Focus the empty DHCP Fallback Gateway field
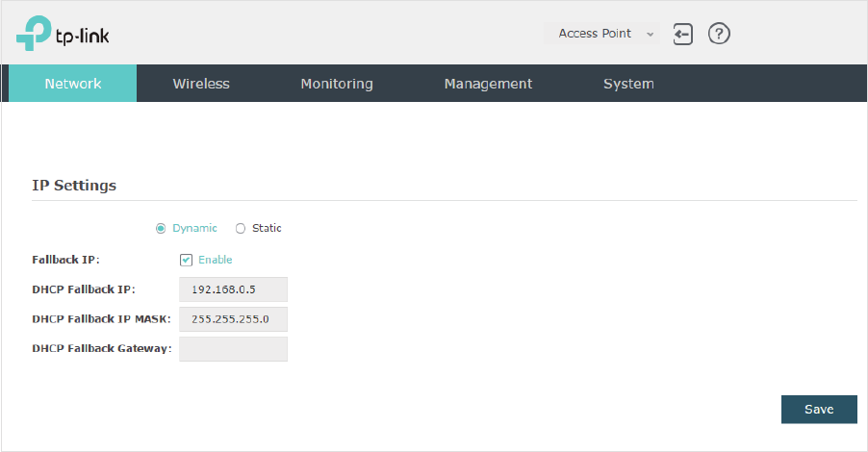 click(x=233, y=349)
